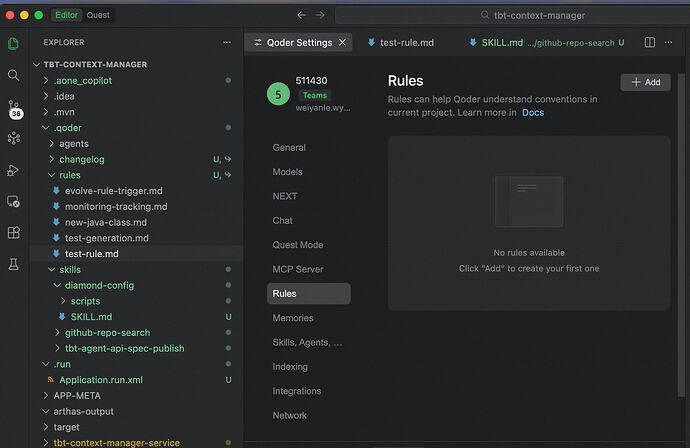Expand the .idea folder

tap(46, 96)
